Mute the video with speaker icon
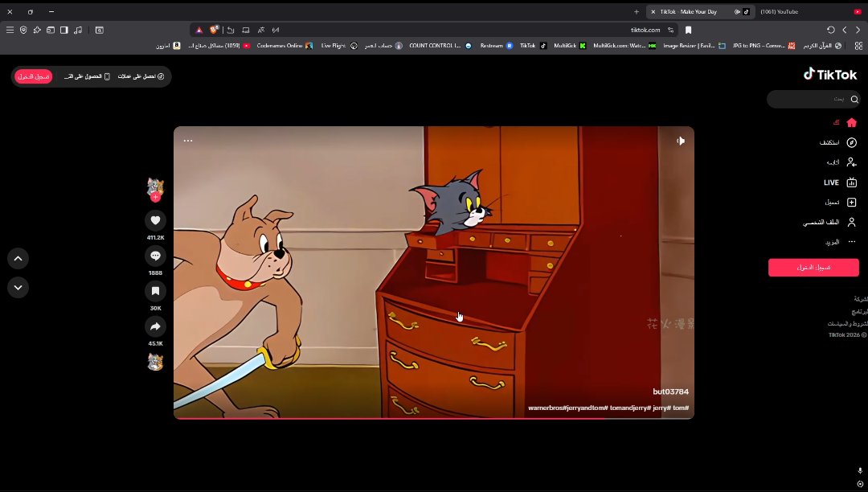Image resolution: width=868 pixels, height=492 pixels. 681,141
